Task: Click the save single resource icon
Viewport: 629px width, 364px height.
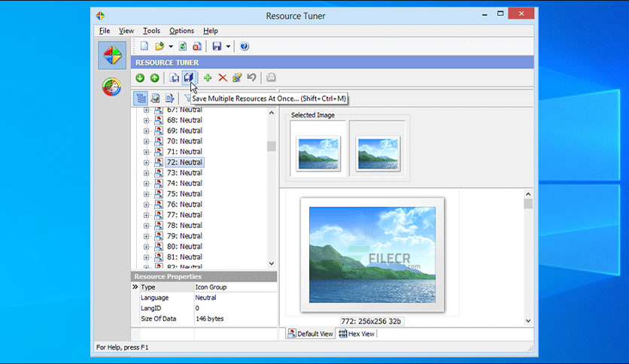Action: coord(174,77)
